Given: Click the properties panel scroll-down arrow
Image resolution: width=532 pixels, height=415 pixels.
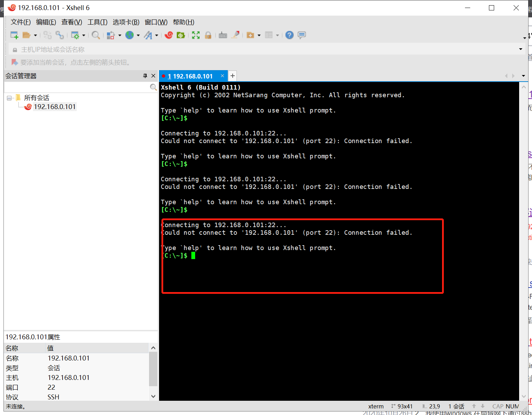Looking at the screenshot, I should [153, 396].
